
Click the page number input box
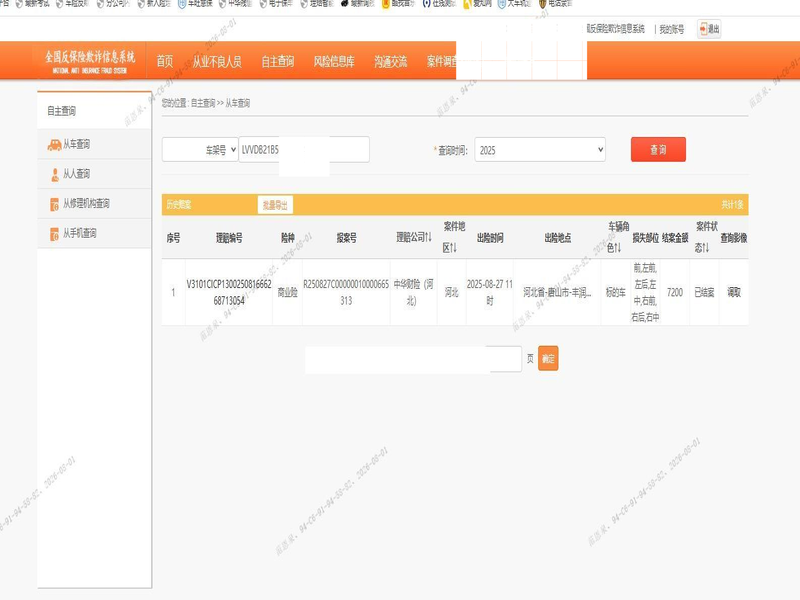[505, 359]
